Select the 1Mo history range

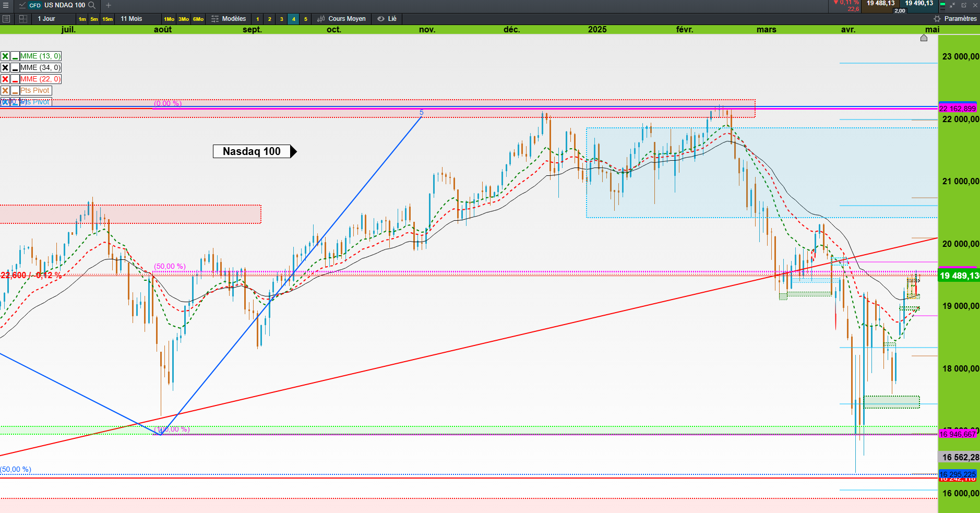coord(169,19)
